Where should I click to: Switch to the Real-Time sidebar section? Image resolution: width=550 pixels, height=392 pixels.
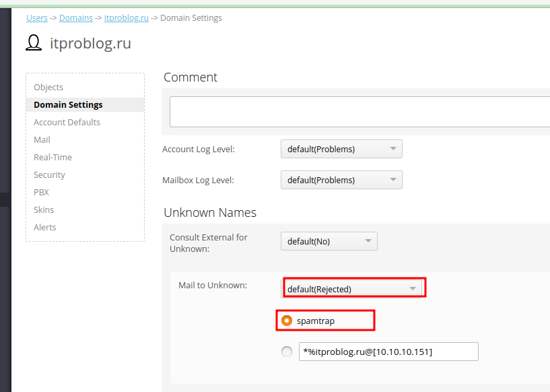click(x=53, y=157)
